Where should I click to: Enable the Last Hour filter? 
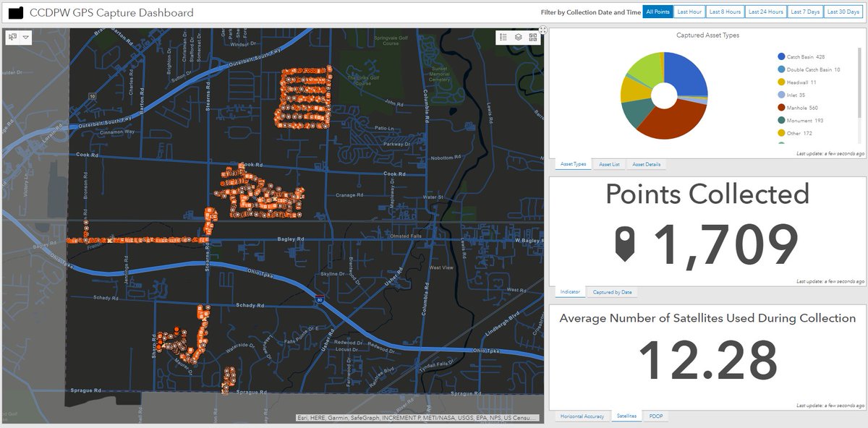pyautogui.click(x=689, y=12)
